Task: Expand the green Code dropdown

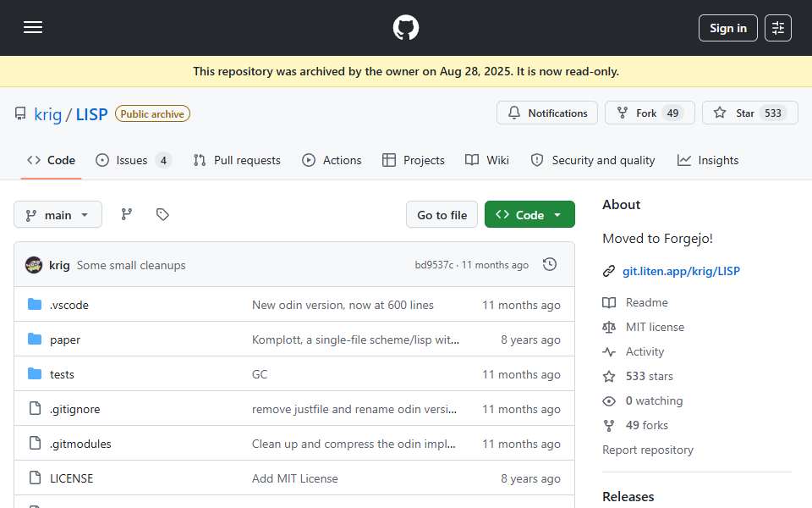Action: pyautogui.click(x=529, y=214)
